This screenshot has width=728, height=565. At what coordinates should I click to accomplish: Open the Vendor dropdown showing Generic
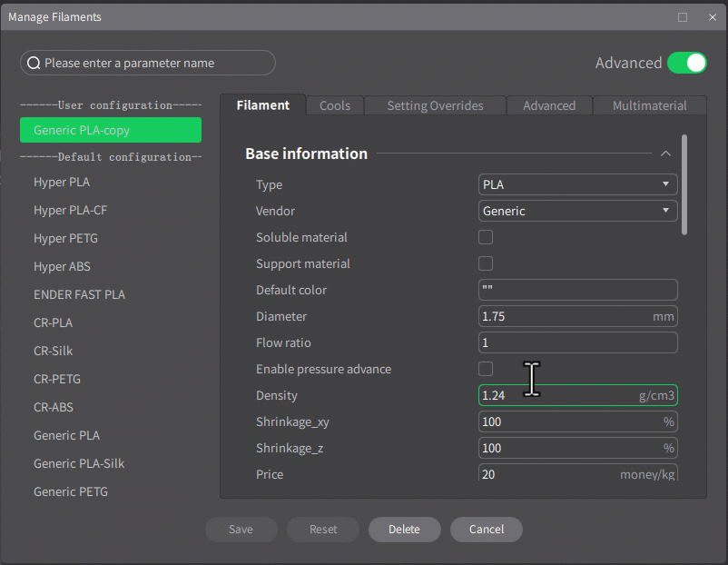point(578,211)
